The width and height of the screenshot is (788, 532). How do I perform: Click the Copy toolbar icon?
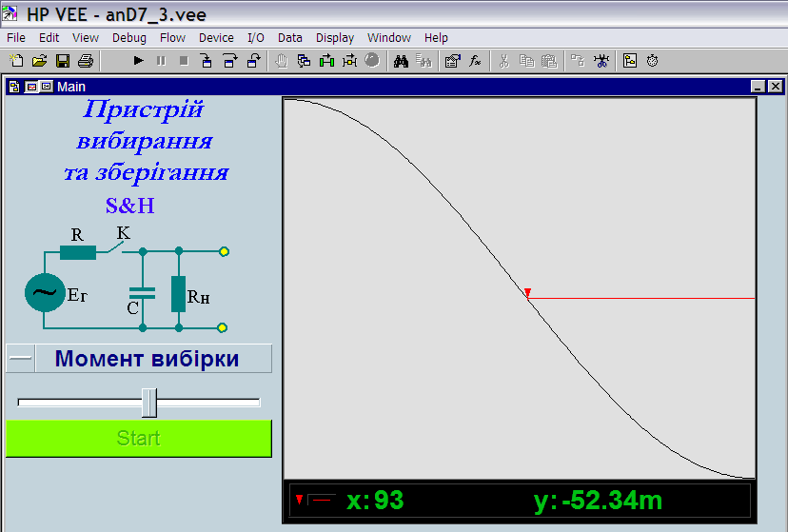(x=526, y=61)
